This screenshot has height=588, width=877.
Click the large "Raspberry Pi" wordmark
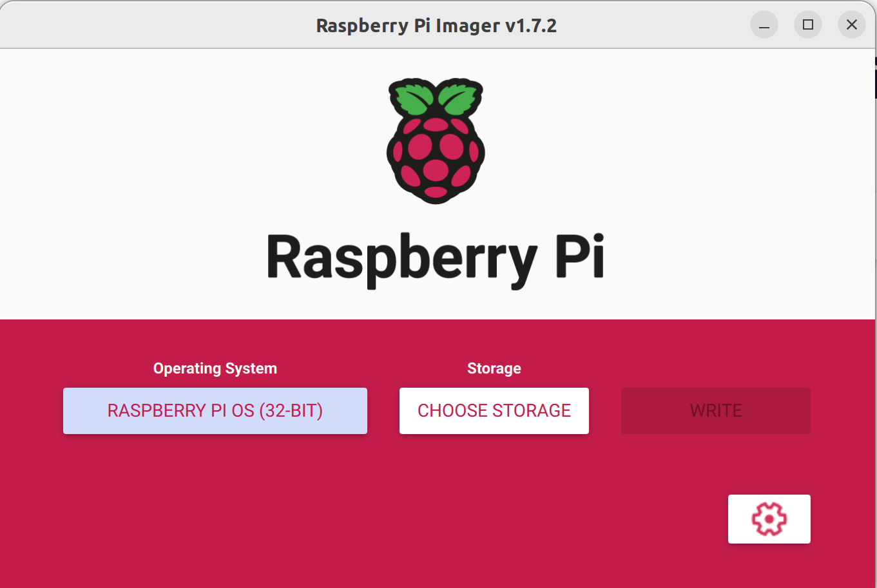pos(436,260)
